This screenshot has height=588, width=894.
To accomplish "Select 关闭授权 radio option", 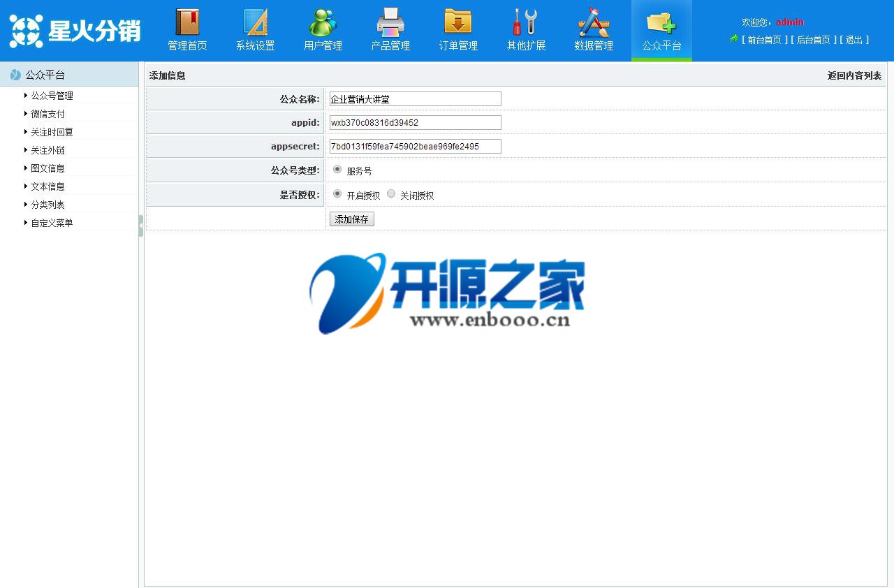I will [x=391, y=193].
